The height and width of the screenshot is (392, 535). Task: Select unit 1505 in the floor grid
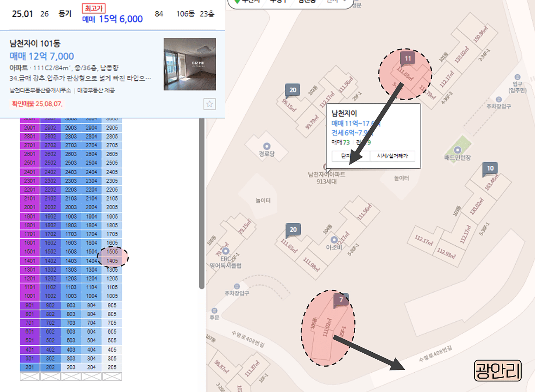coord(112,252)
